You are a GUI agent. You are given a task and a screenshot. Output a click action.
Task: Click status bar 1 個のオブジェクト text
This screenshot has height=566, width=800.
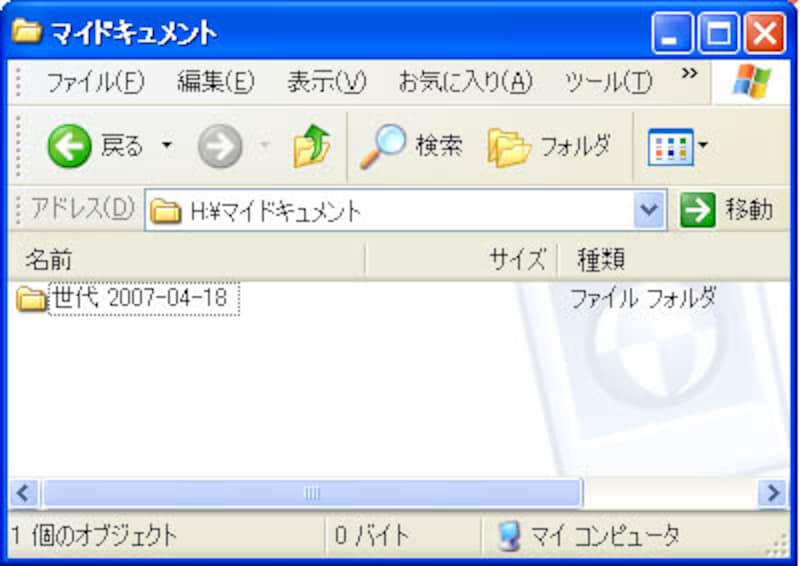[94, 536]
